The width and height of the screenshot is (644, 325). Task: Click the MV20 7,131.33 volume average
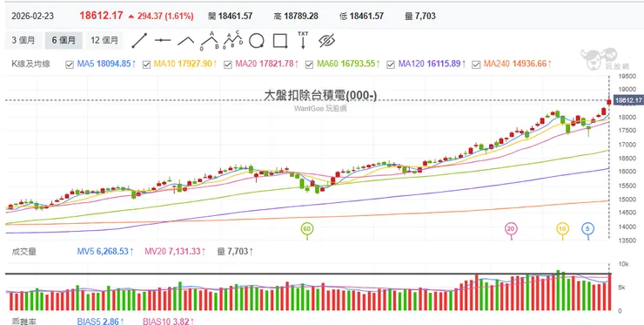pos(172,251)
